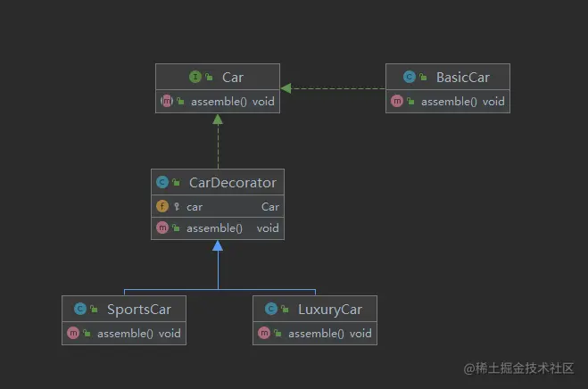Click the public lock icon beside SportsCar title

(94, 309)
